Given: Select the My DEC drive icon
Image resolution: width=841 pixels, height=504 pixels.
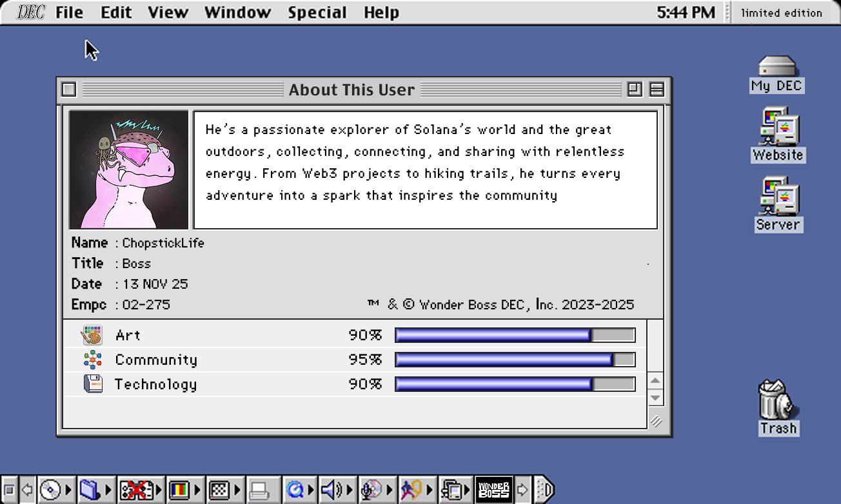Looking at the screenshot, I should [x=777, y=74].
